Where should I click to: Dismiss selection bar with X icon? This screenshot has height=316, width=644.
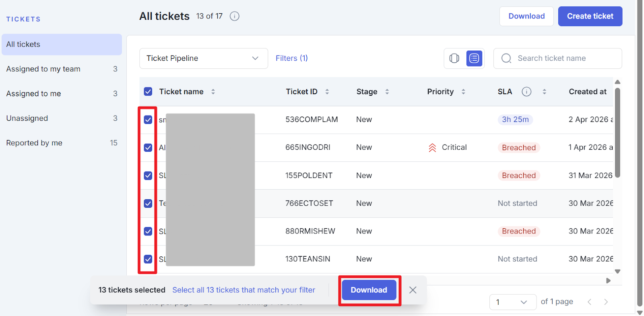coord(413,290)
